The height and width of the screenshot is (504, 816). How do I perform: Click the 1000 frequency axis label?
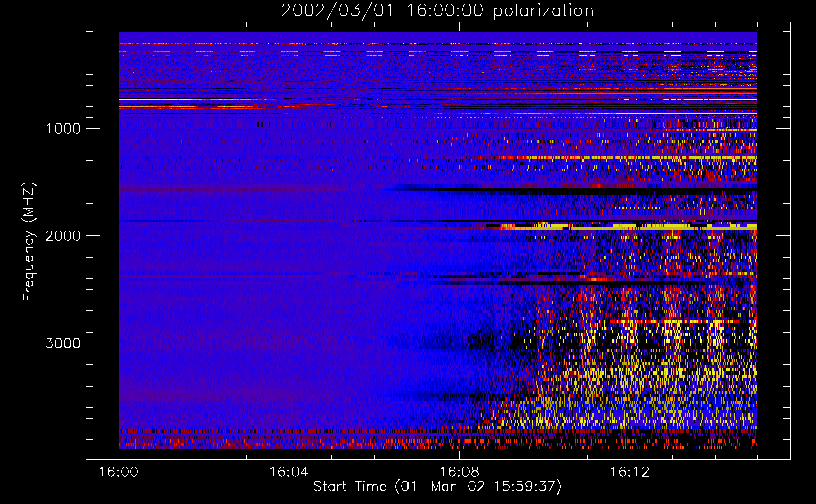[63, 129]
